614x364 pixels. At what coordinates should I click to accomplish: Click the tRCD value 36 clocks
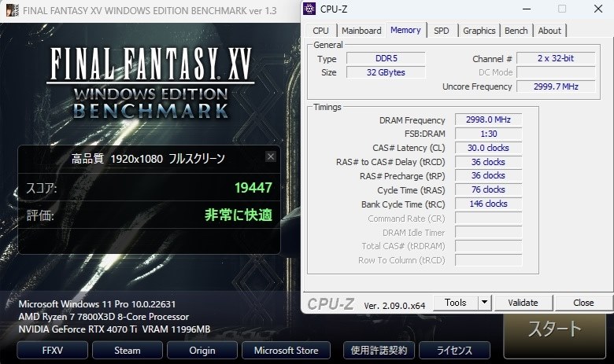pos(488,162)
